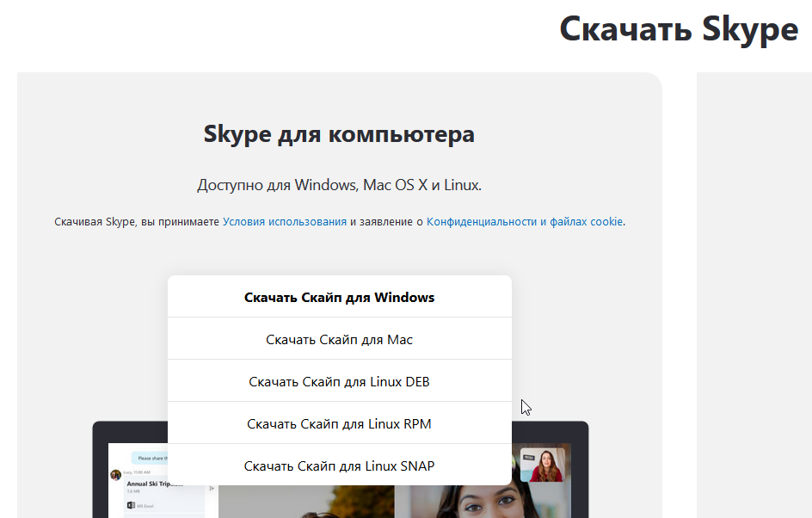Image resolution: width=812 pixels, height=518 pixels.
Task: Pick Скачать Скайп для Linux DEB
Action: (x=339, y=380)
